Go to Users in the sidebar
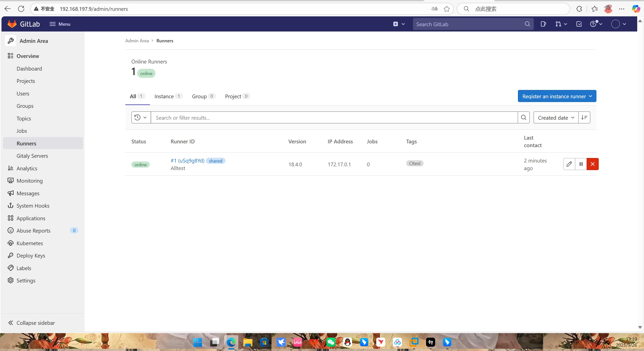The height and width of the screenshot is (351, 644). pyautogui.click(x=23, y=93)
